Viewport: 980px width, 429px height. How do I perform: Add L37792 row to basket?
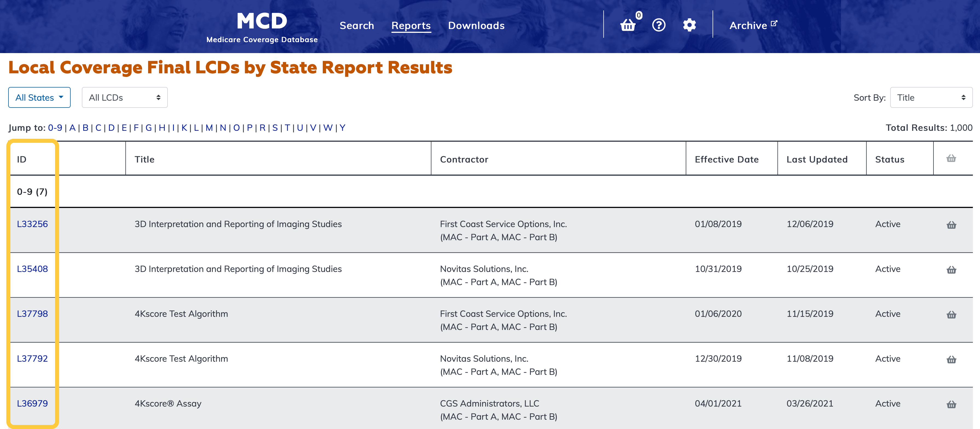point(951,360)
